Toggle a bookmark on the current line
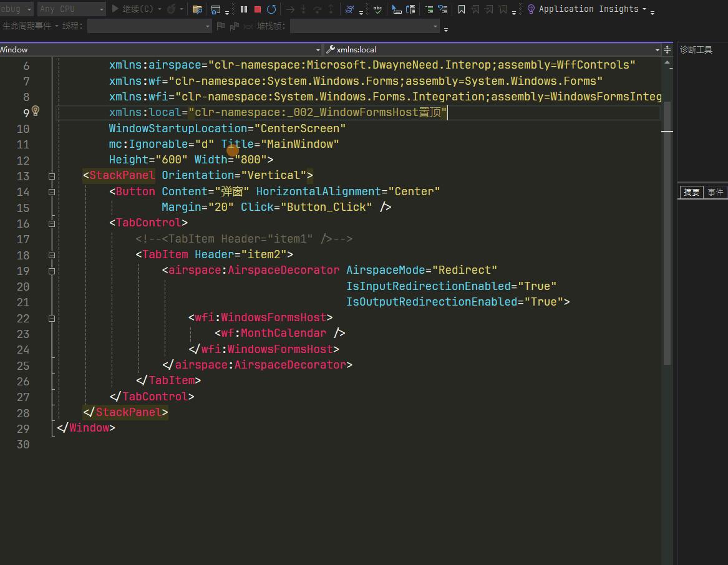The image size is (728, 565). coord(462,9)
